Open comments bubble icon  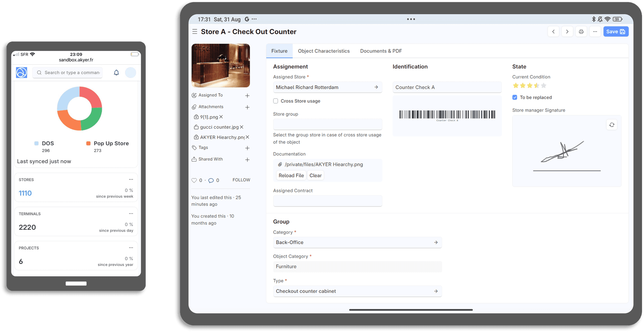pos(211,180)
